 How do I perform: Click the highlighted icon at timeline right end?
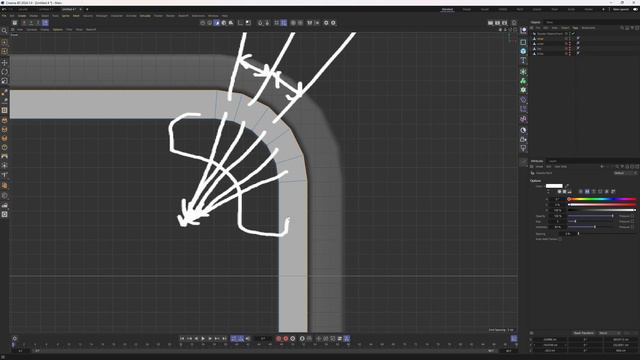(514, 338)
